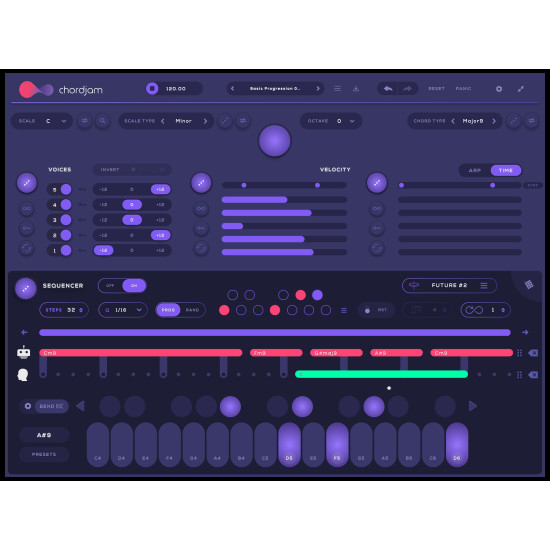Viewport: 550px width, 550px height.
Task: Select previous chord type before Major9
Action: [453, 121]
